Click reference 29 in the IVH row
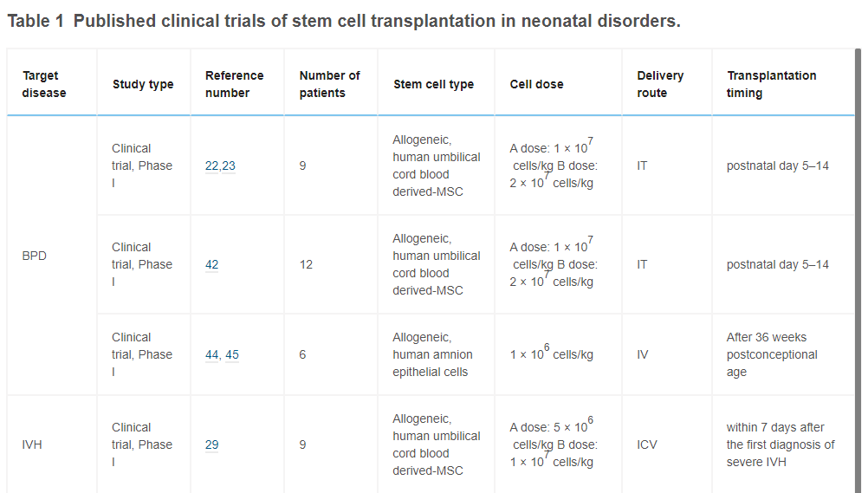The height and width of the screenshot is (493, 868). tap(211, 444)
